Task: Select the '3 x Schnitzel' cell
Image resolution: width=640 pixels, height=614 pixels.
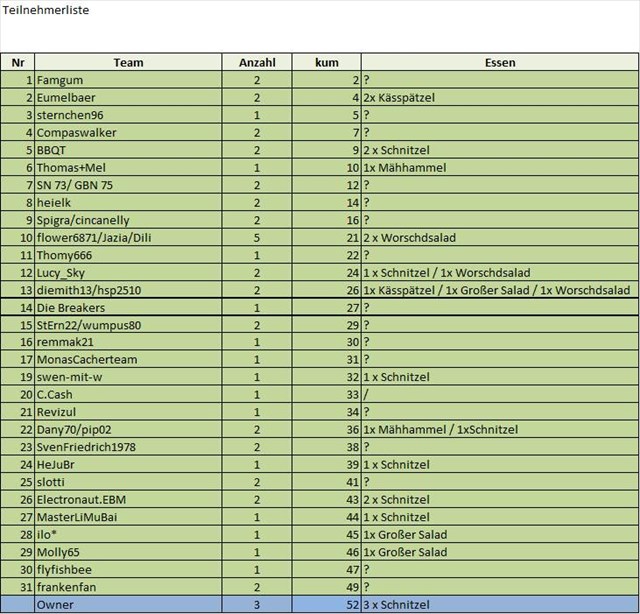Action: (x=500, y=605)
